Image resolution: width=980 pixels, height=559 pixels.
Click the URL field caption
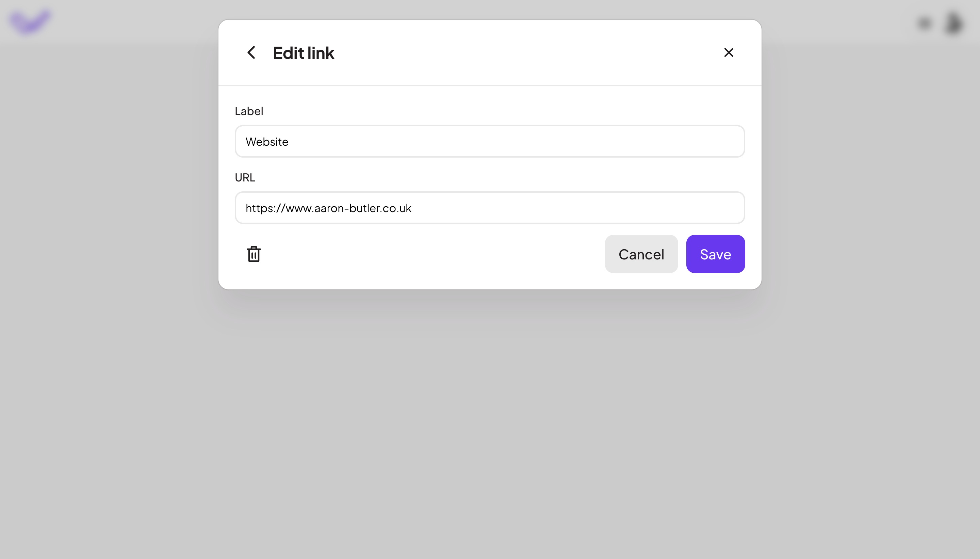click(x=245, y=177)
